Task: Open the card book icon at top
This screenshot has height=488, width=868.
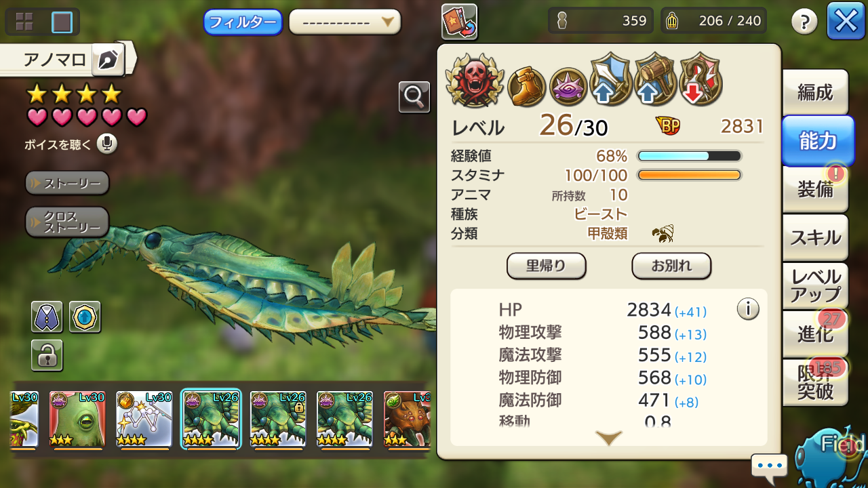Action: pos(459,22)
